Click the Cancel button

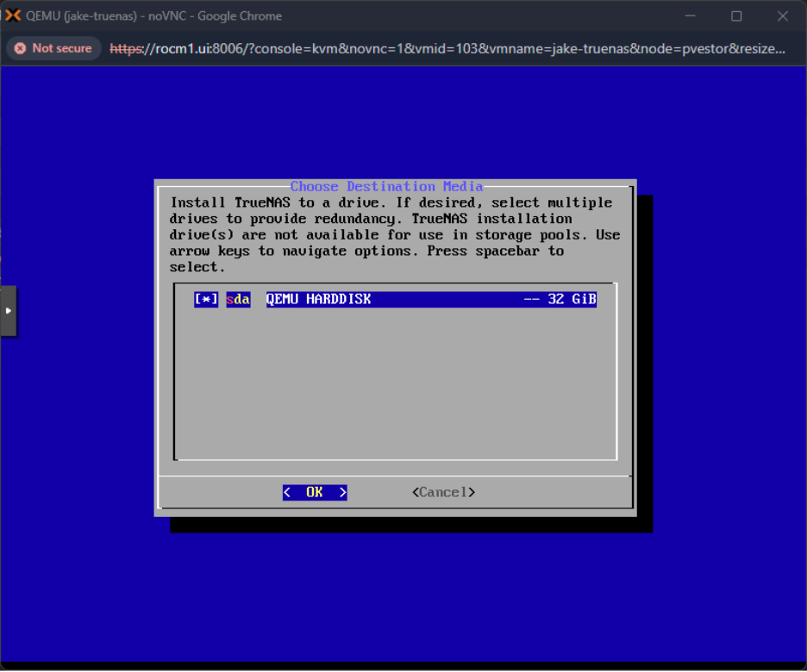[x=443, y=493]
